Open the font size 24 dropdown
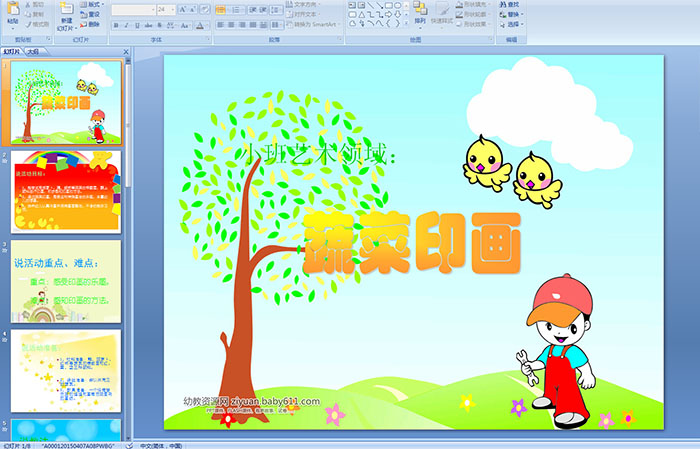Image resolution: width=700 pixels, height=449 pixels. [x=166, y=9]
